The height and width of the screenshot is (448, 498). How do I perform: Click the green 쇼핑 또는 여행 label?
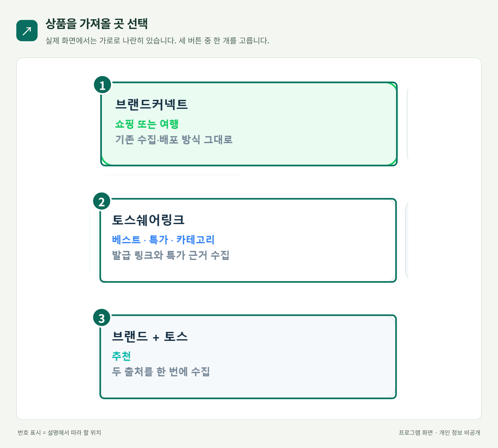pos(147,124)
